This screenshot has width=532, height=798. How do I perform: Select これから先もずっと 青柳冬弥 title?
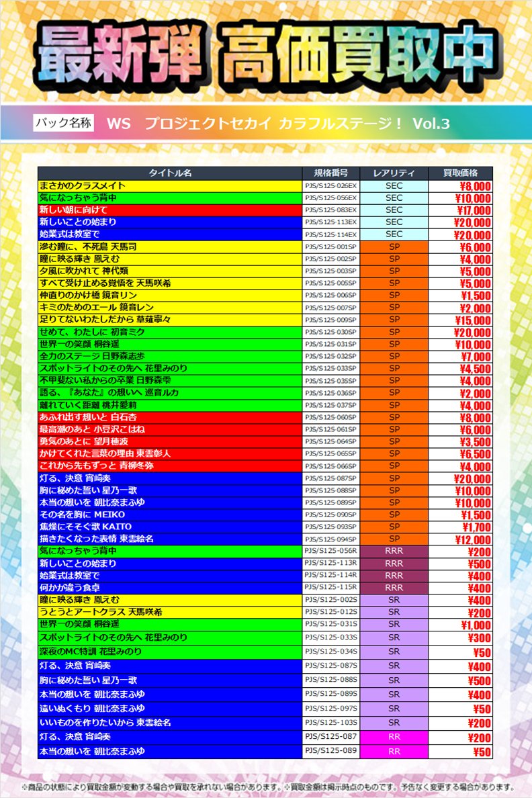click(97, 465)
